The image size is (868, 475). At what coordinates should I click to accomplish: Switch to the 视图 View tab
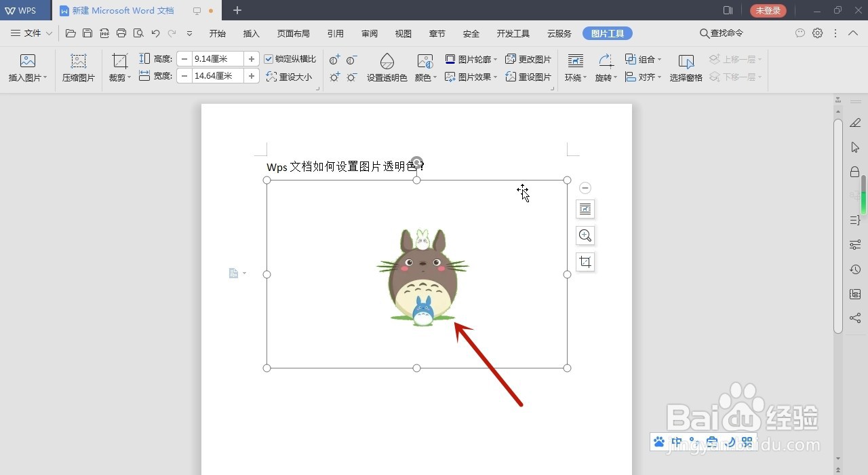tap(403, 33)
